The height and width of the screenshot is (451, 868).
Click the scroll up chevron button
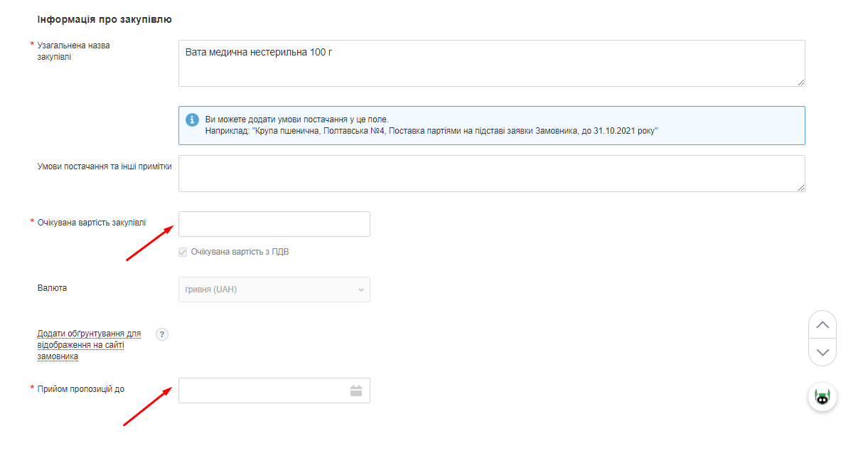(823, 324)
